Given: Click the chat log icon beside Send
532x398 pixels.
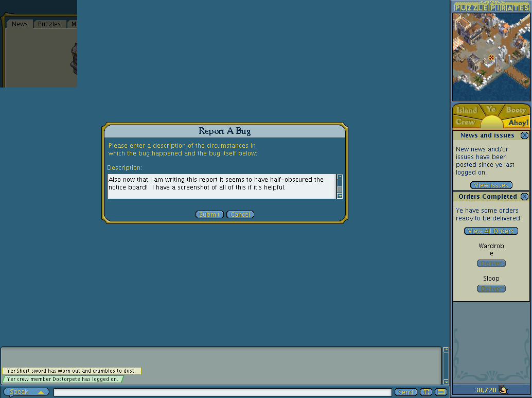Looking at the screenshot, I should tap(426, 392).
